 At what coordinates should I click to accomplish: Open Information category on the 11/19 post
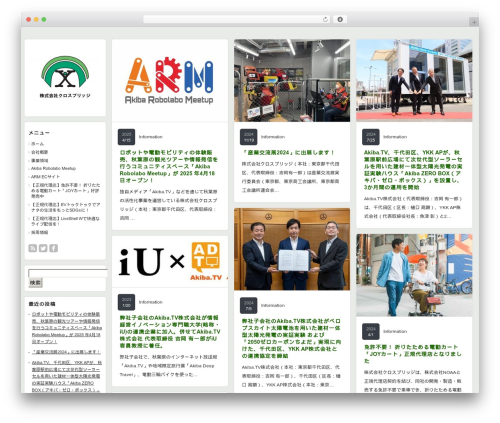click(x=273, y=137)
